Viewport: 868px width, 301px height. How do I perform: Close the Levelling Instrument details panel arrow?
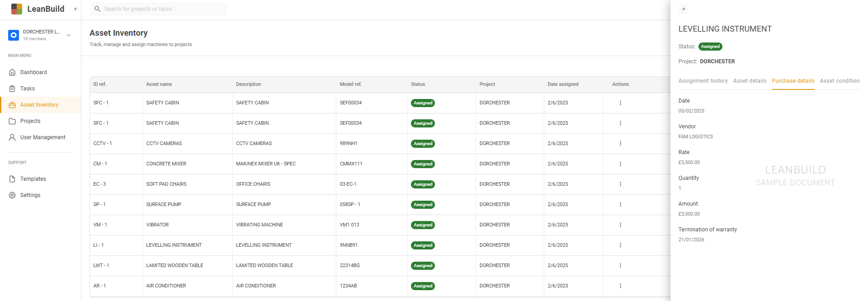[684, 9]
